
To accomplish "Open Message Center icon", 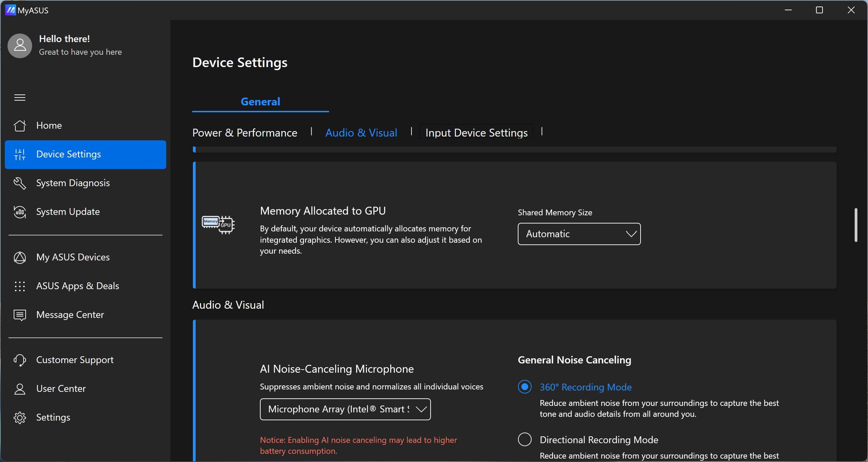I will click(x=20, y=315).
